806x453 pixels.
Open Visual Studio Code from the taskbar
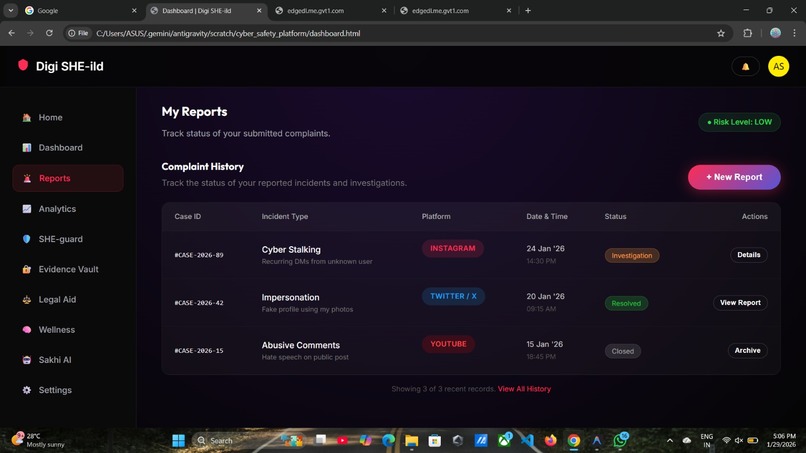527,441
